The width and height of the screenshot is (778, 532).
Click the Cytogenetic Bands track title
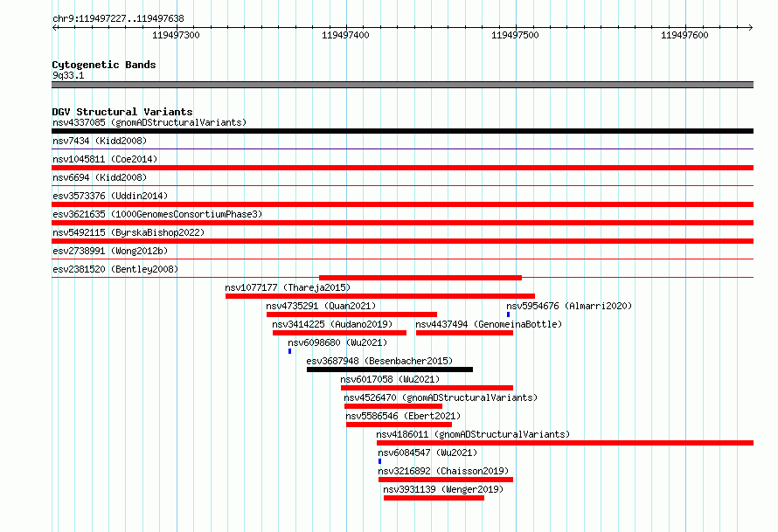(x=104, y=65)
